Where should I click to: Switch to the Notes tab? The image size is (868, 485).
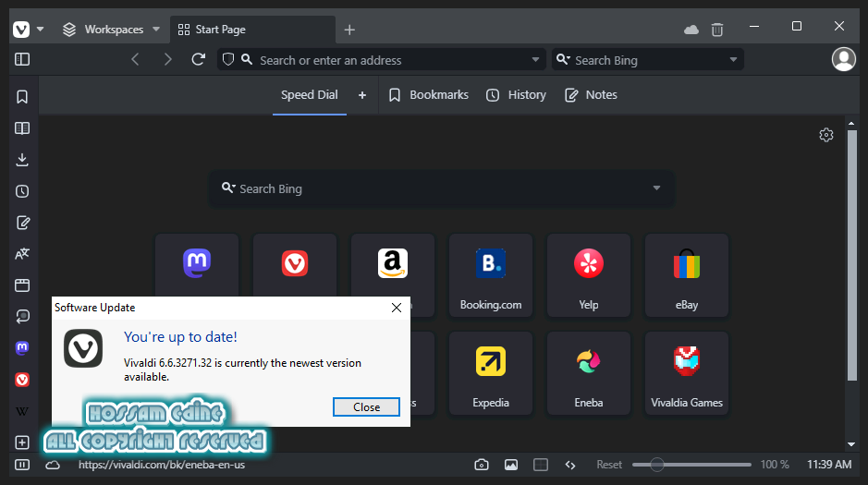pyautogui.click(x=591, y=95)
